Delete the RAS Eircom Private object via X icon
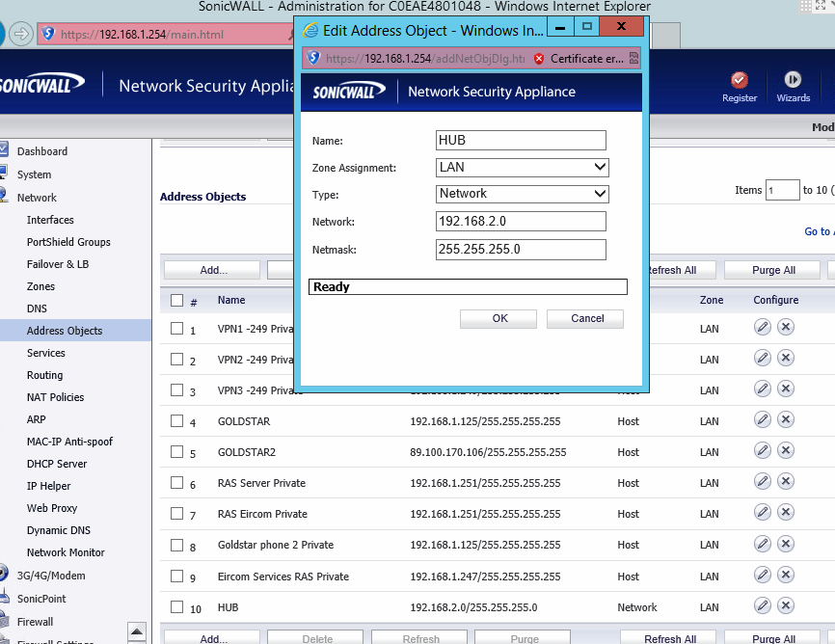Viewport: 835px width, 644px height. (x=786, y=513)
